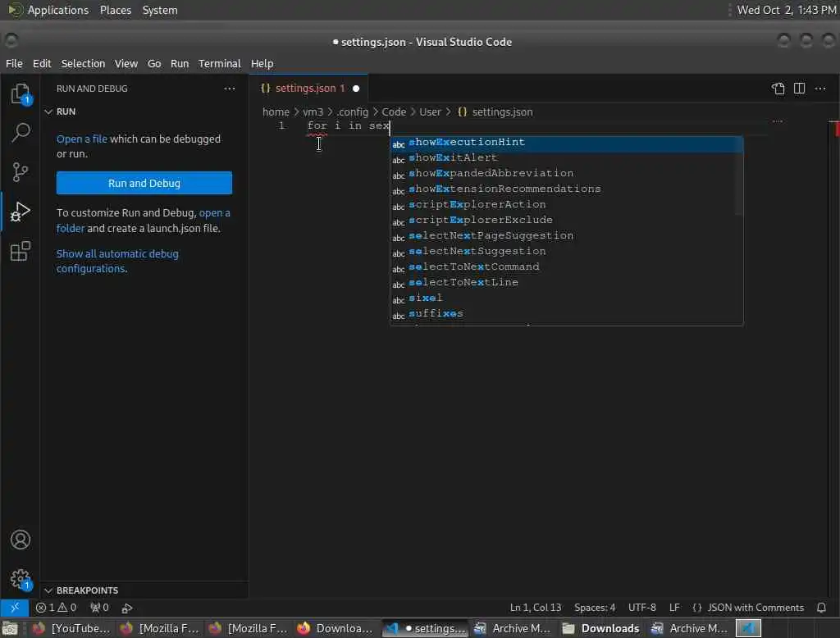The width and height of the screenshot is (840, 638).
Task: Click the home breadcrumb segment
Action: click(276, 112)
